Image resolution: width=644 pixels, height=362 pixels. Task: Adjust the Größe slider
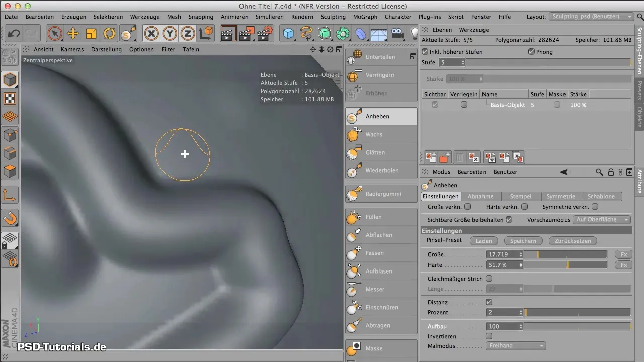coord(566,255)
